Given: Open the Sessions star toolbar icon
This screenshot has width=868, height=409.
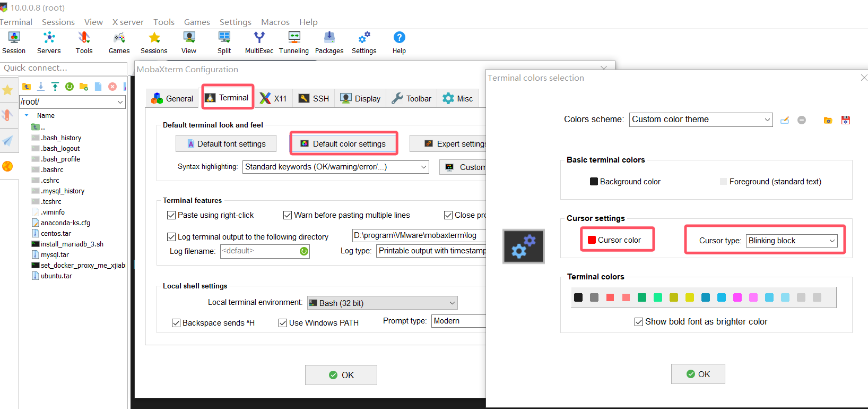Looking at the screenshot, I should point(154,42).
